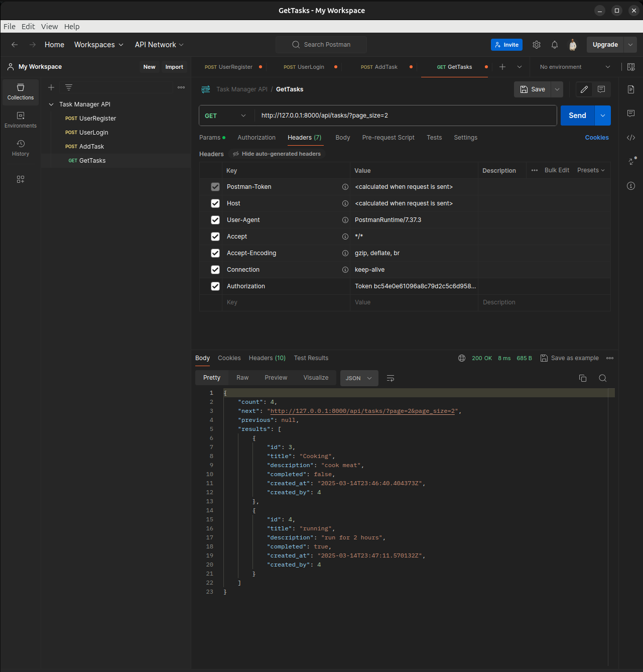Uncheck the User-Agent header

click(215, 220)
